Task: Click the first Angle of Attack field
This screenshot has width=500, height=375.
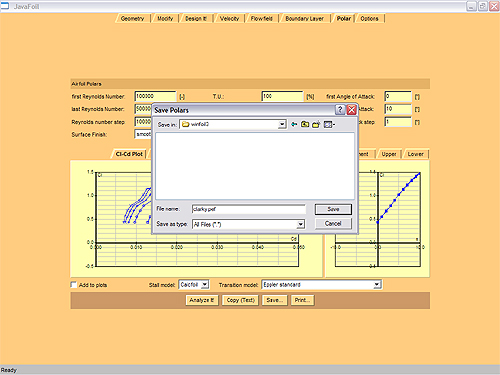Action: tap(398, 96)
